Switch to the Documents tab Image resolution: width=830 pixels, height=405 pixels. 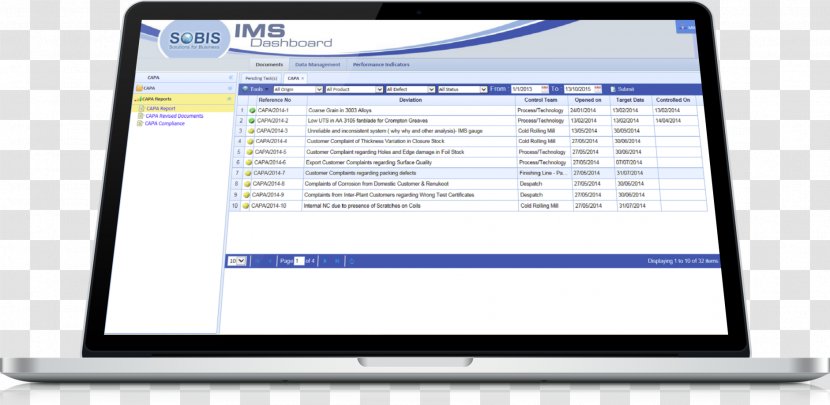pos(269,65)
